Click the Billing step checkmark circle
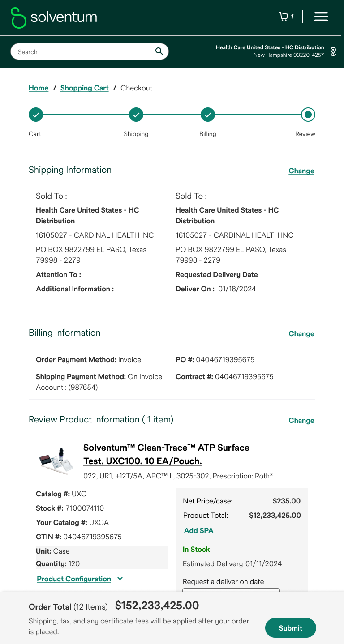 coord(208,115)
